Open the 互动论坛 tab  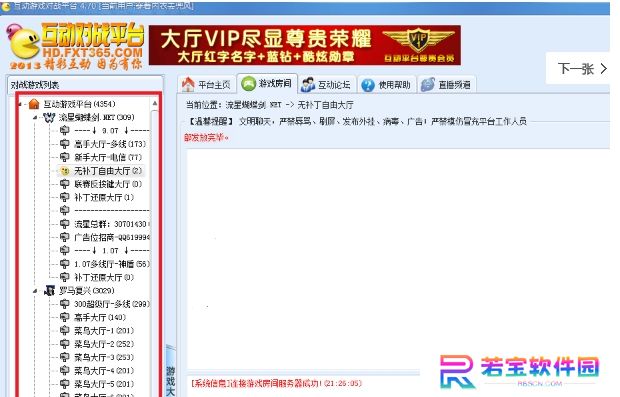coord(327,85)
